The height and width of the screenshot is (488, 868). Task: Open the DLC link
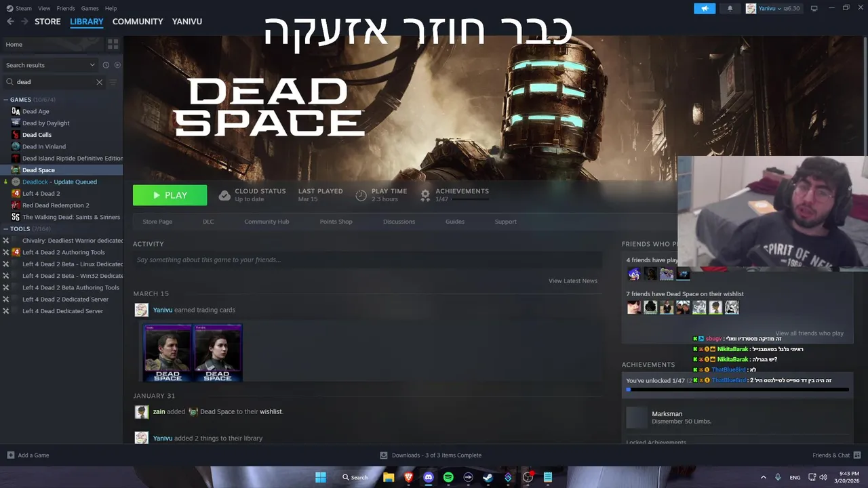(x=208, y=222)
